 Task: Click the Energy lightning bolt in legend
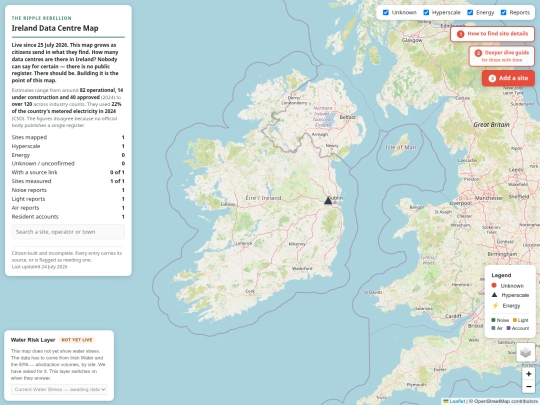495,305
